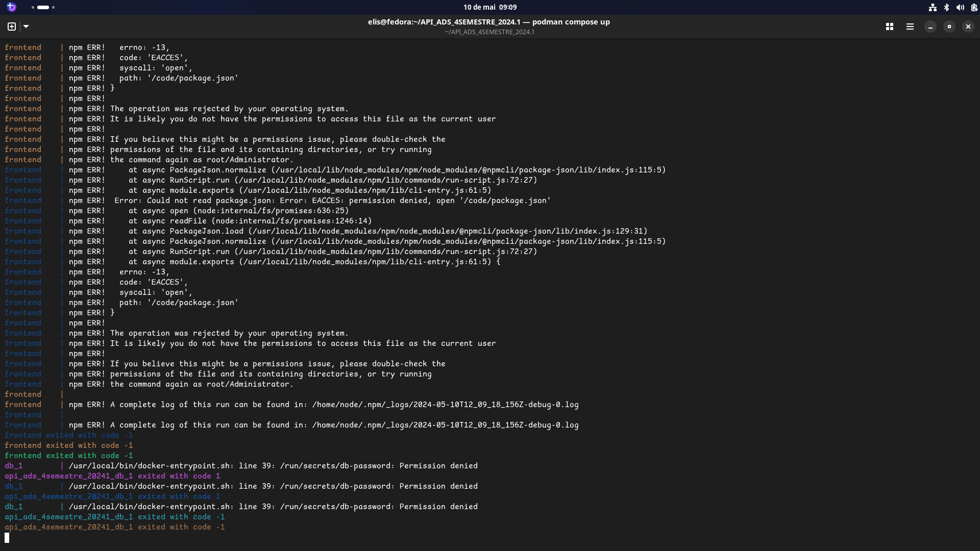Click the volume speaker icon
The height and width of the screenshot is (551, 980).
[x=960, y=7]
